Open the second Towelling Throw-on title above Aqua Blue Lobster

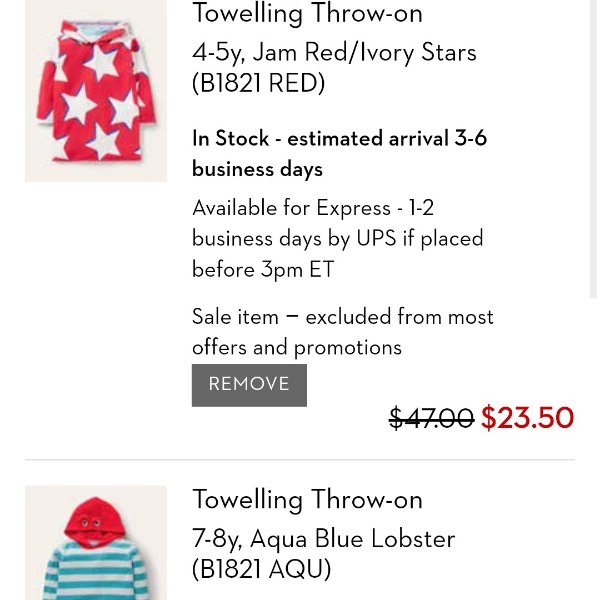point(307,500)
